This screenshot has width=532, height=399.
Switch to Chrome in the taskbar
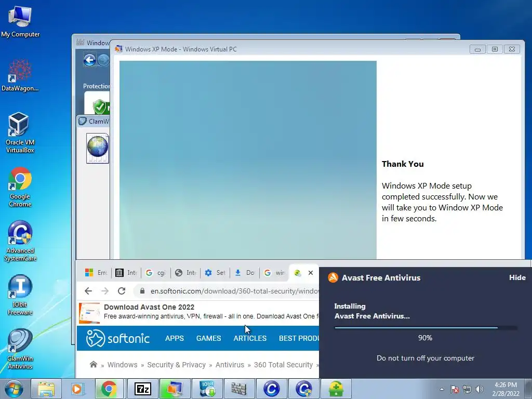(x=109, y=389)
